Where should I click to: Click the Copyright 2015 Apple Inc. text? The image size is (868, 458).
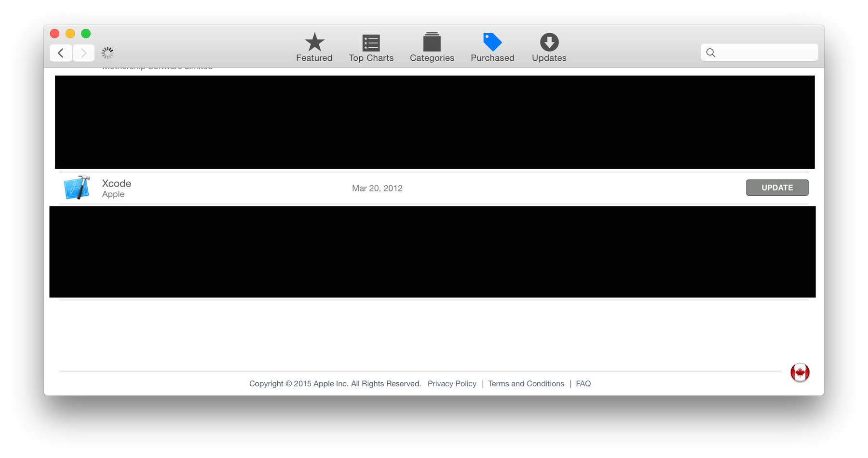pos(335,384)
